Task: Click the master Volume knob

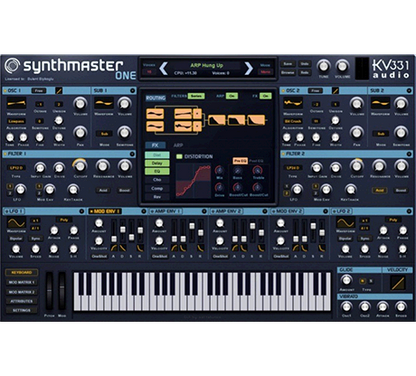Action: (x=342, y=66)
